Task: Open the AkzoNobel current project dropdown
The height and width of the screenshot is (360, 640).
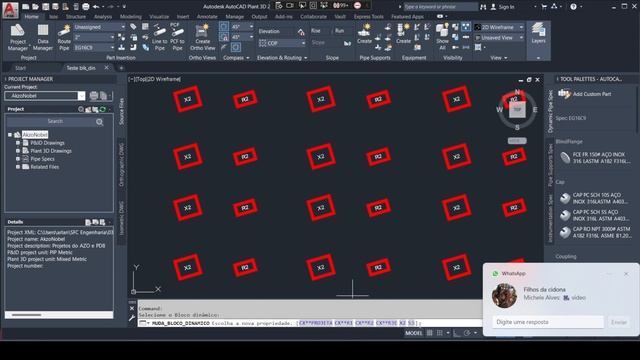Action: point(44,96)
